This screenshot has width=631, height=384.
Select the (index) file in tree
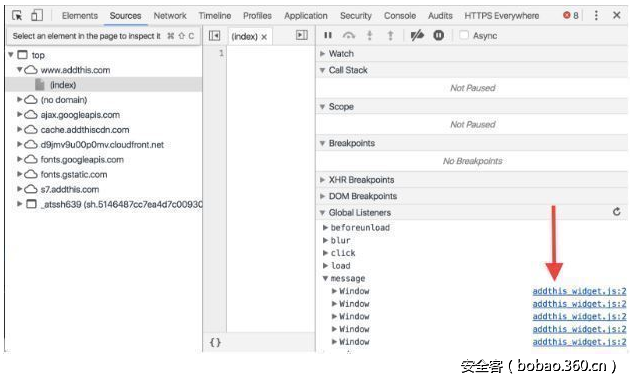[63, 85]
